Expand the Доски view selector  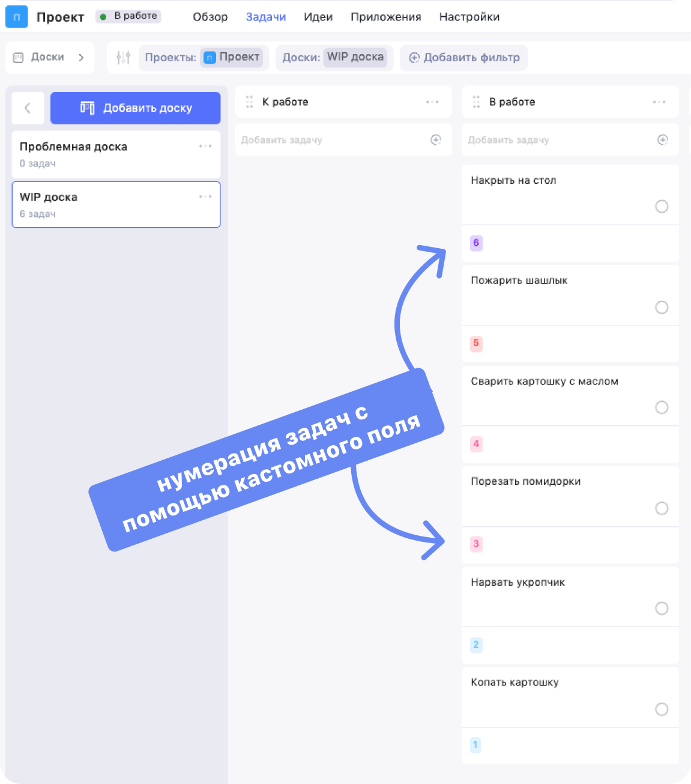(50, 58)
